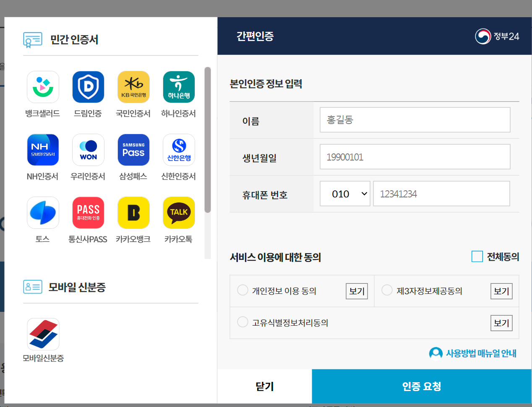Select the KB 국민인증서 icon
532x407 pixels.
[133, 87]
